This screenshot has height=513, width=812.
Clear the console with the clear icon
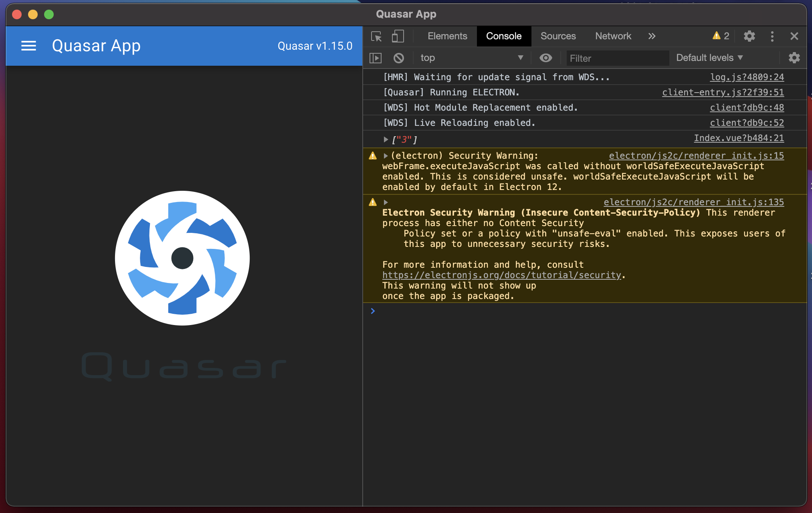tap(398, 58)
